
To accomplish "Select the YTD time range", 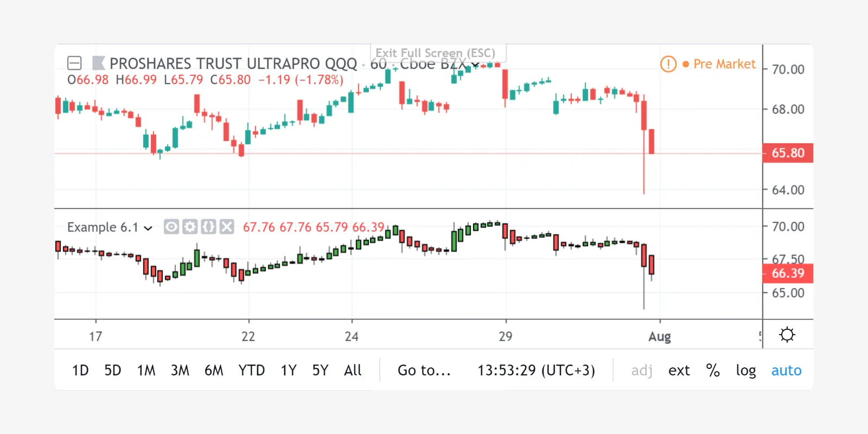I will coord(252,371).
